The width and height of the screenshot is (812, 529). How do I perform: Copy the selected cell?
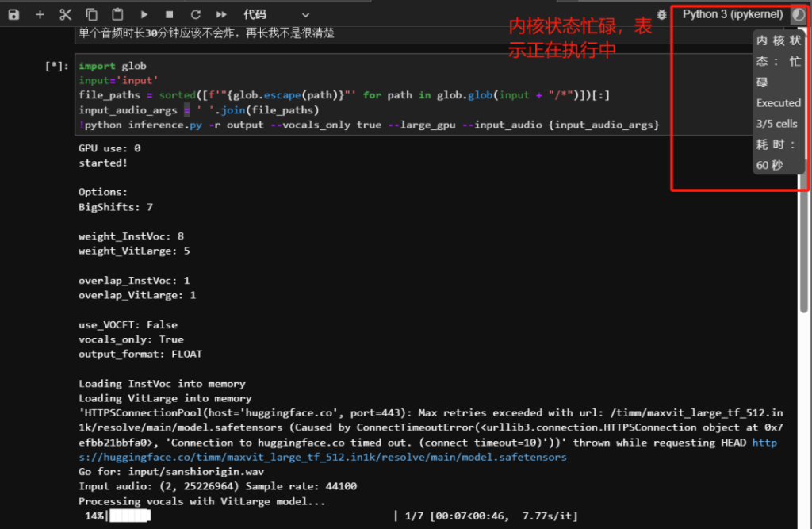[92, 14]
